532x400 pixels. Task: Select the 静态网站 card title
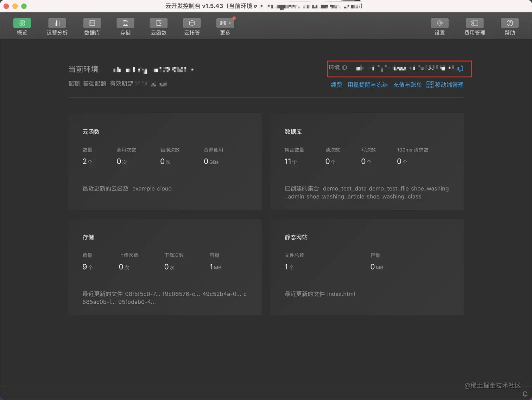coord(296,237)
